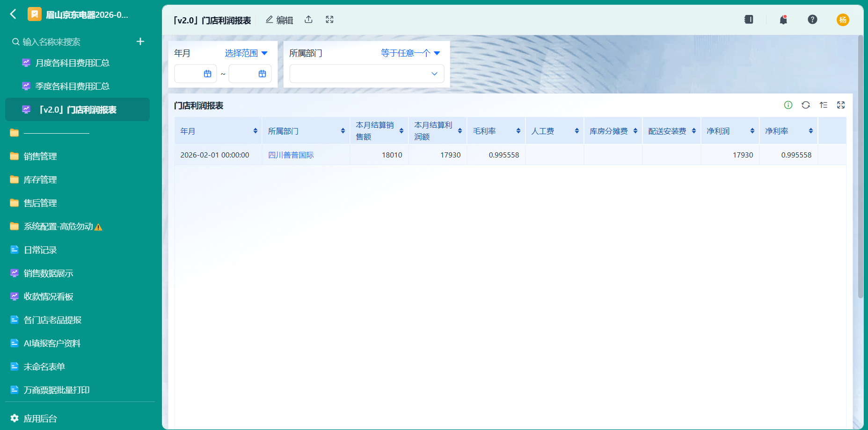Sort by 本月结算销售额 column arrows

[x=401, y=131]
